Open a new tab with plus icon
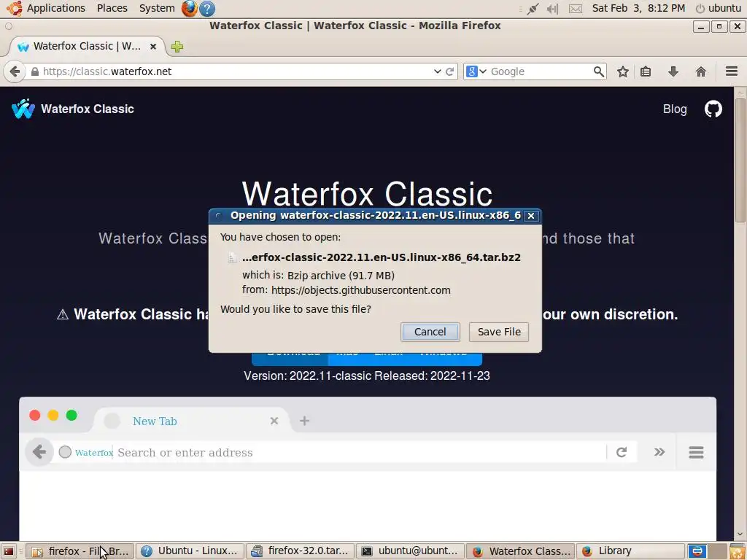This screenshot has height=560, width=747. (x=177, y=47)
